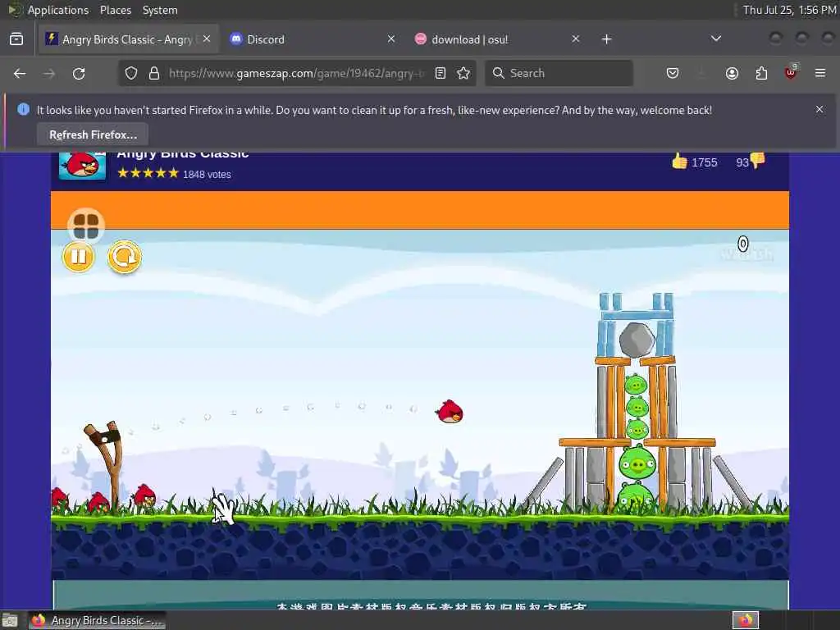
Task: Click the gray boulder in the tower
Action: tap(637, 340)
